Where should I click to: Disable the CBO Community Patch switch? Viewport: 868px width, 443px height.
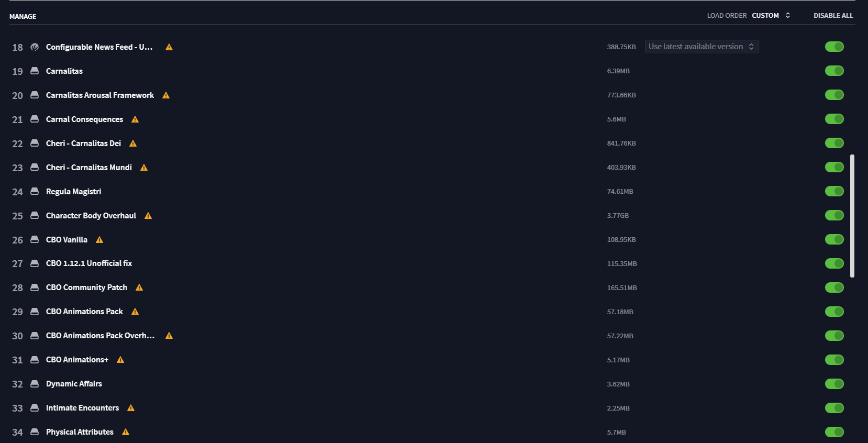[x=834, y=287]
